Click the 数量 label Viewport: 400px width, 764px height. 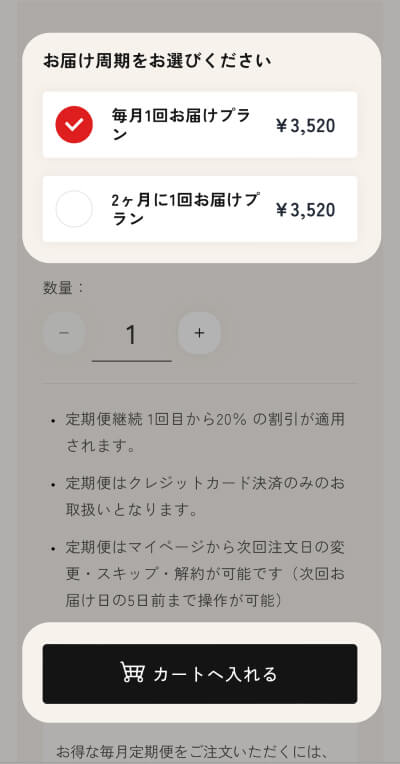[x=63, y=288]
